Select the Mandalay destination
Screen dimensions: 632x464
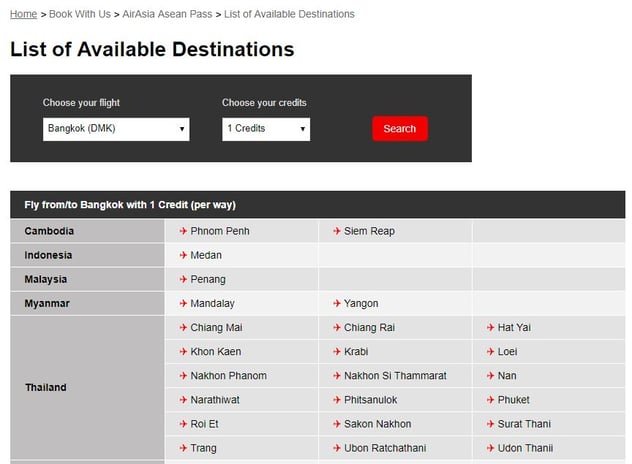[212, 304]
